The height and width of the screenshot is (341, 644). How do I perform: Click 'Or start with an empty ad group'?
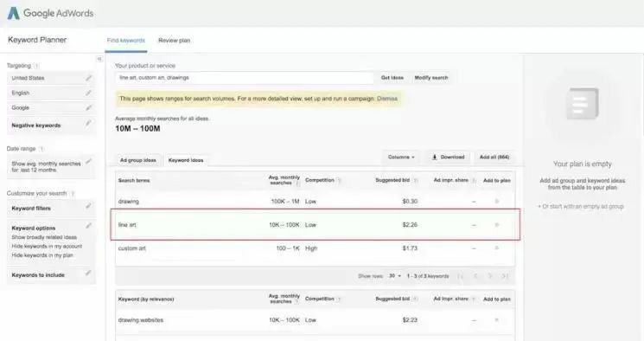coord(581,207)
